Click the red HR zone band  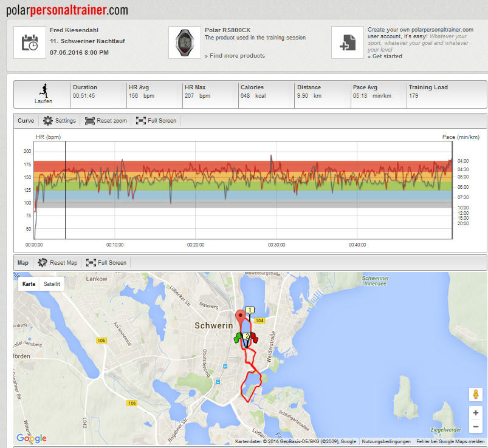(242, 166)
